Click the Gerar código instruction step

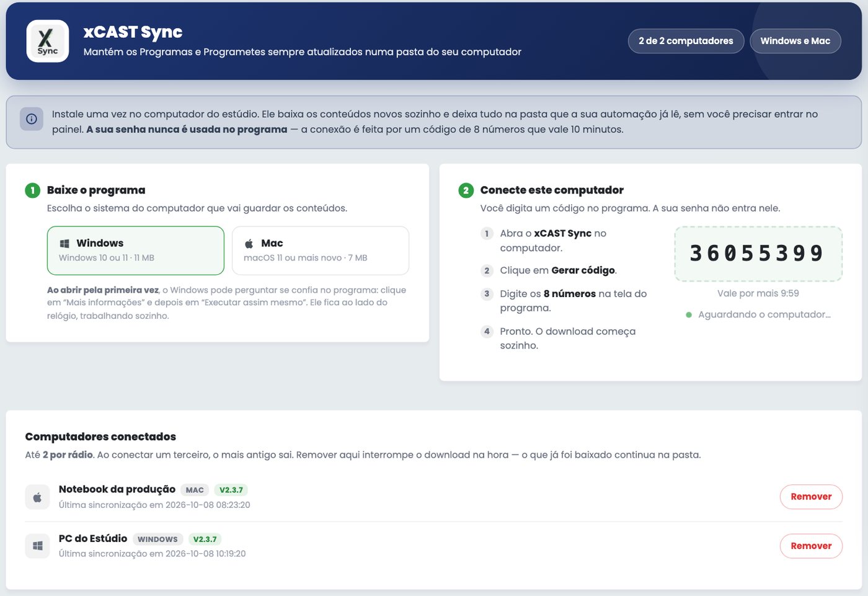[x=558, y=270]
